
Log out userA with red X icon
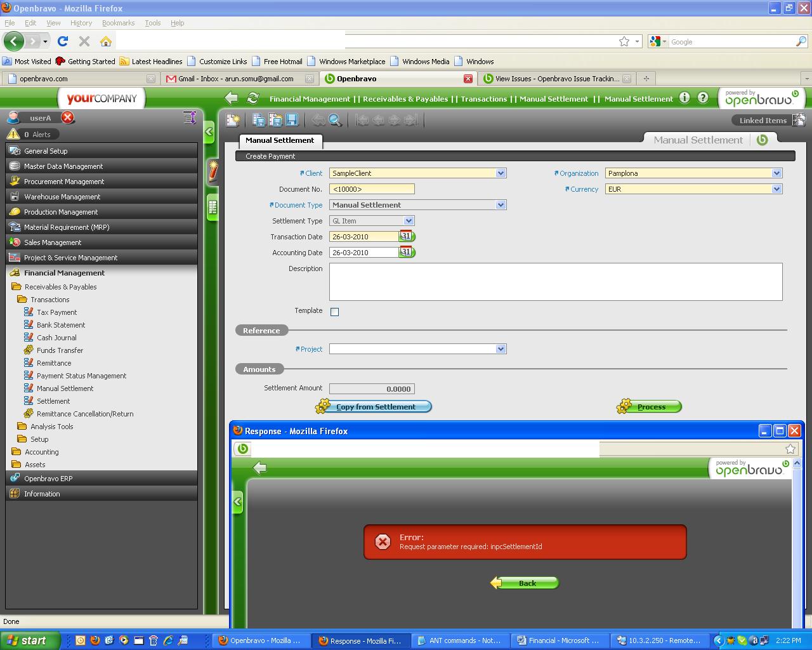68,117
